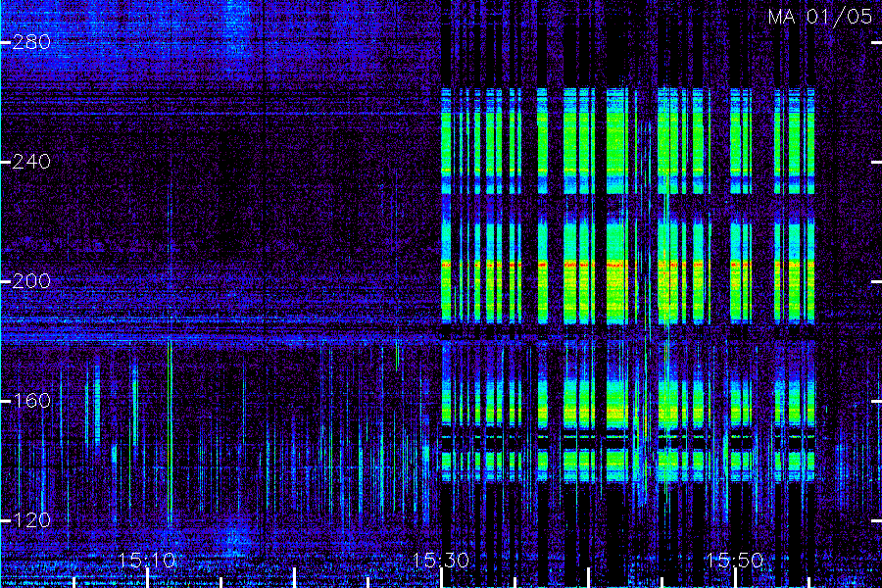Image resolution: width=882 pixels, height=588 pixels.
Task: Click the MA 01/05 date stamp
Action: coord(820,17)
